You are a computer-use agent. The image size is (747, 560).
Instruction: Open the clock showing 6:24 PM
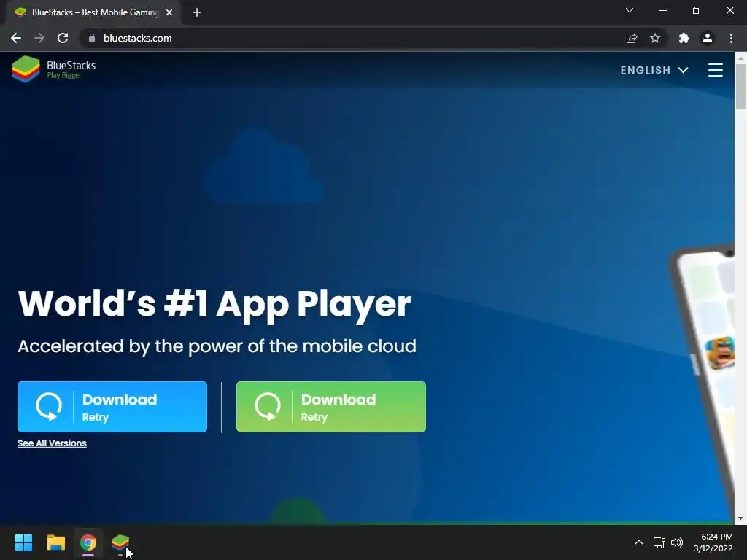713,542
